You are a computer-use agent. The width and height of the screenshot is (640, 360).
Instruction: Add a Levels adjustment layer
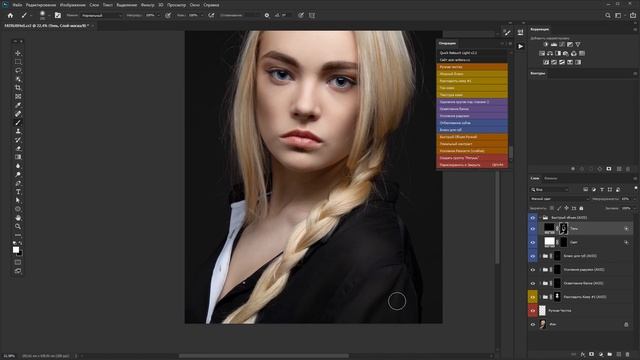(554, 44)
